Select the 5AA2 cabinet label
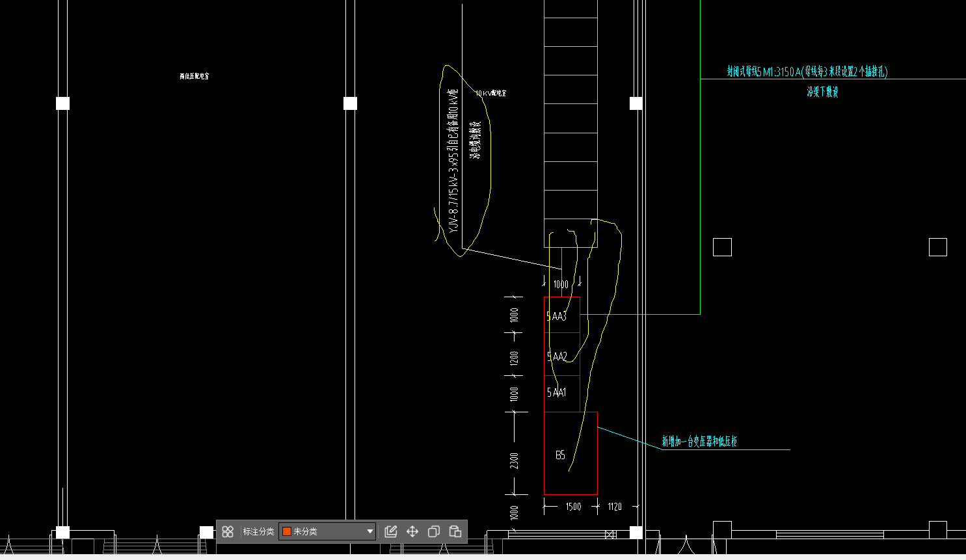Screen dimensions: 966x560 coord(557,356)
